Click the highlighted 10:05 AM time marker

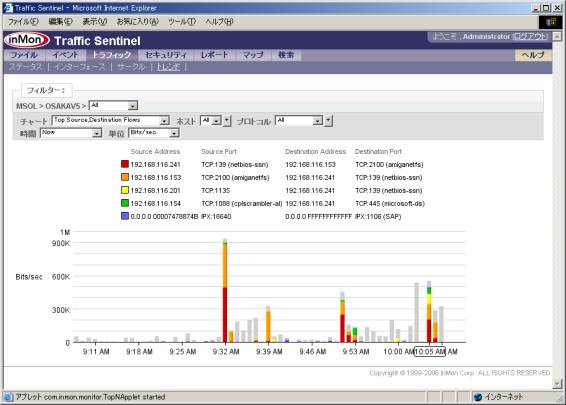(430, 352)
